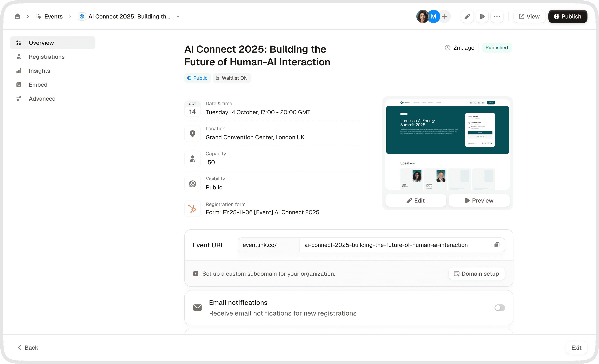The height and width of the screenshot is (364, 599).
Task: Click the location pin icon
Action: 192,134
